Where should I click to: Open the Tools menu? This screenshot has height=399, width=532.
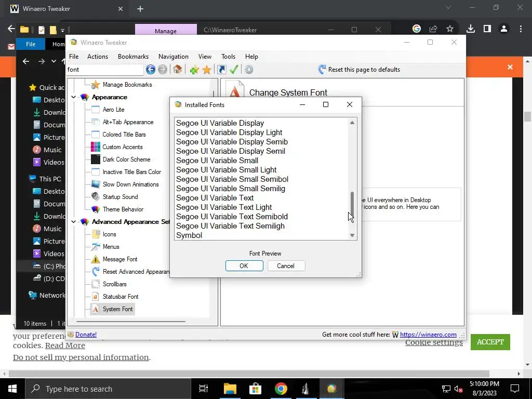[x=229, y=57]
